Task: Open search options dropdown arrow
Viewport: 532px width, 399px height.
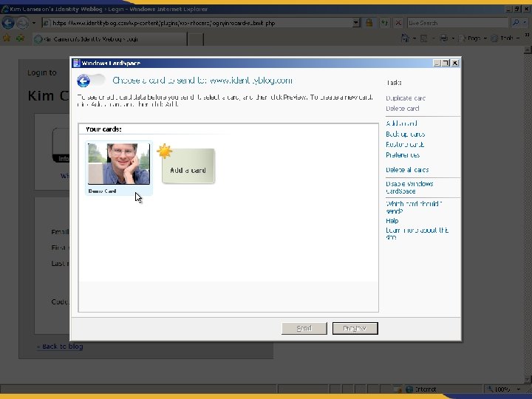Action: [525, 23]
